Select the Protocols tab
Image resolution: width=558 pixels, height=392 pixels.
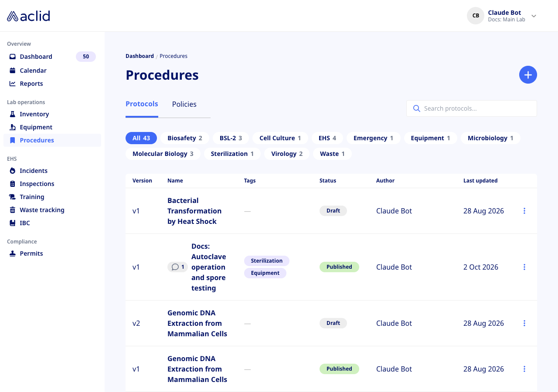tap(142, 104)
